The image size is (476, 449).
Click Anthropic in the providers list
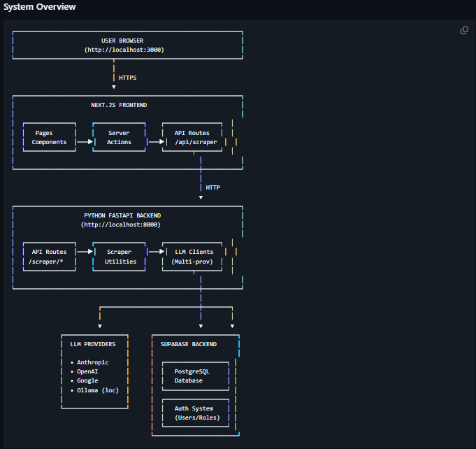click(x=92, y=362)
